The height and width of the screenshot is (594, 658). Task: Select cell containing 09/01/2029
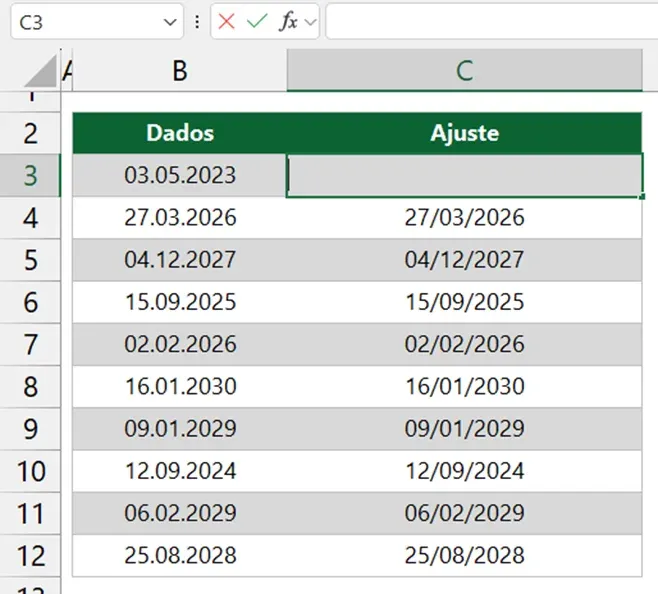pyautogui.click(x=465, y=429)
